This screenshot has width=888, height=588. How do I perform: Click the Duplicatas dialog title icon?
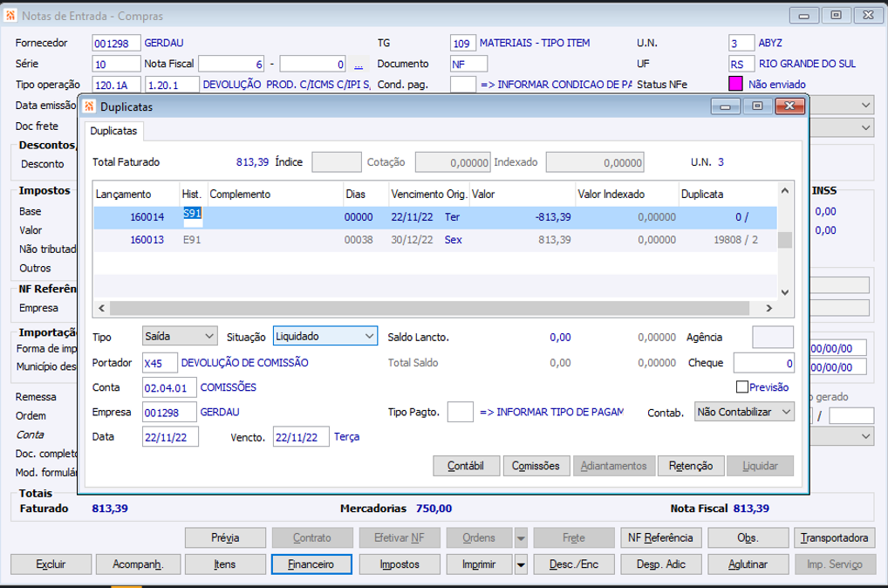pos(90,106)
